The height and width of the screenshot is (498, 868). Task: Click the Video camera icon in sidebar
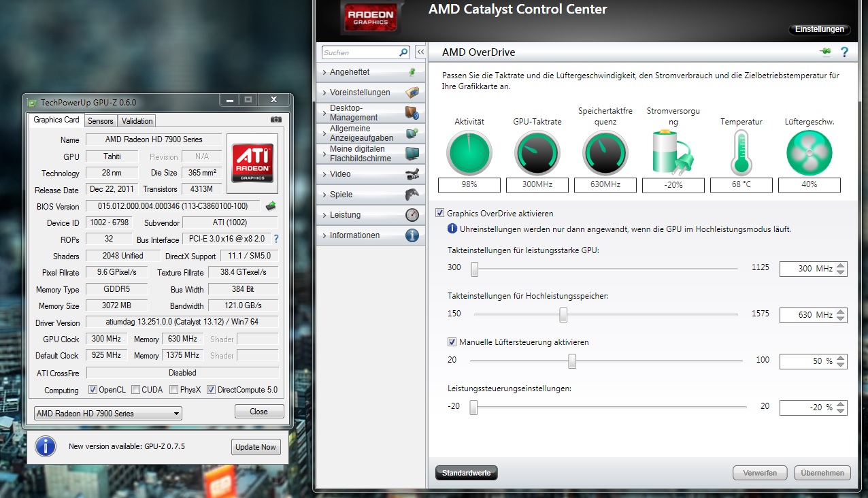pyautogui.click(x=412, y=174)
